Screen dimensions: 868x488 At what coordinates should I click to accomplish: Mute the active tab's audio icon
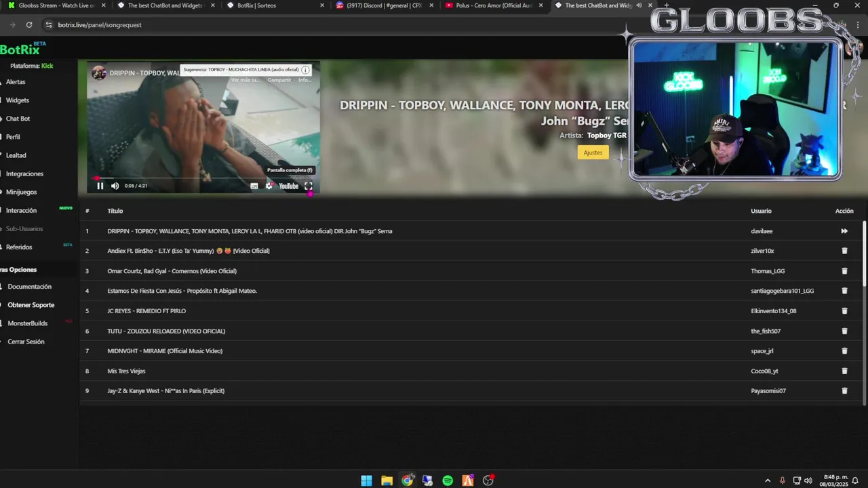click(x=639, y=5)
